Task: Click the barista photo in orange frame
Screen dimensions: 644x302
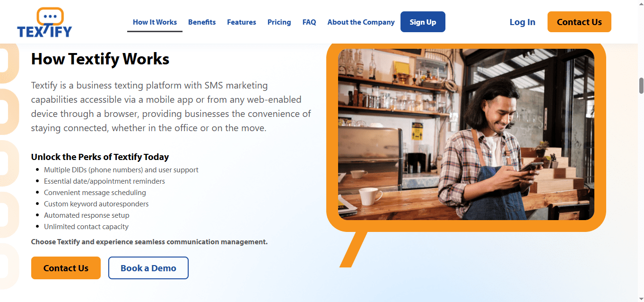Action: click(466, 134)
